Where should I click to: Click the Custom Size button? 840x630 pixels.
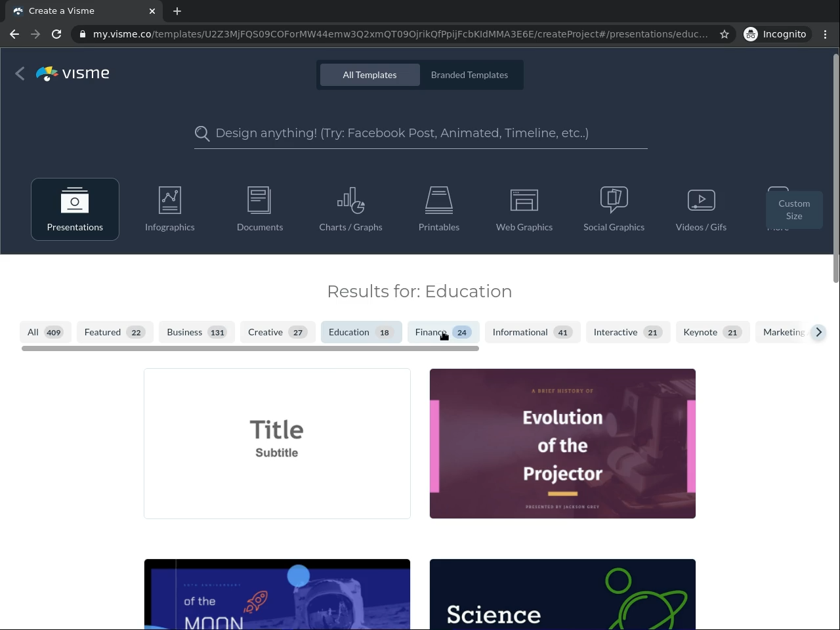(794, 210)
